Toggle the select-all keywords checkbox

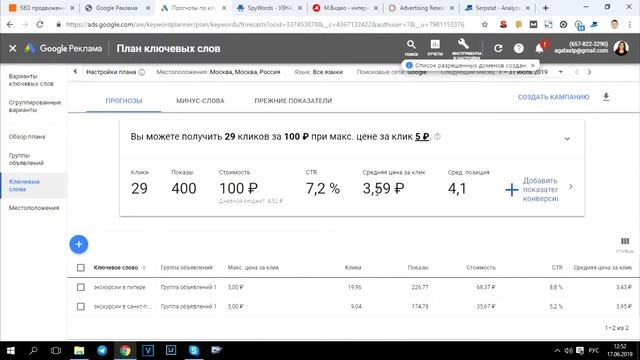(81, 268)
